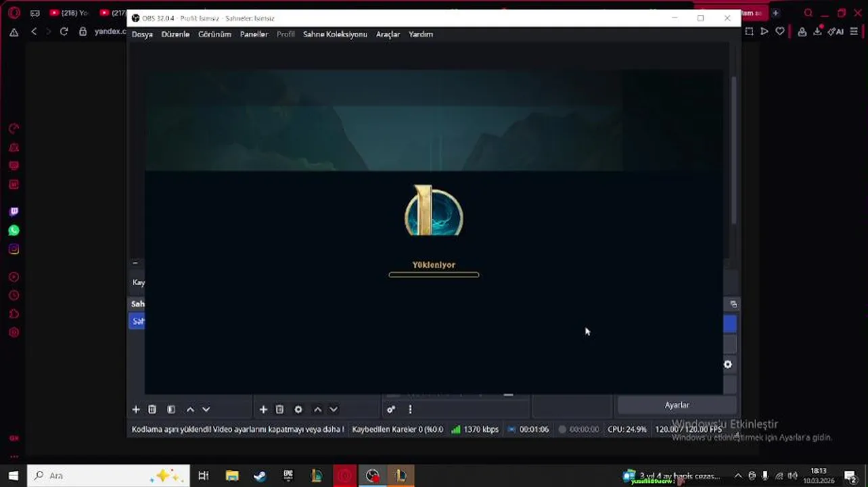Open new tab plus button in Opera
Image resolution: width=868 pixels, height=487 pixels.
tap(775, 13)
